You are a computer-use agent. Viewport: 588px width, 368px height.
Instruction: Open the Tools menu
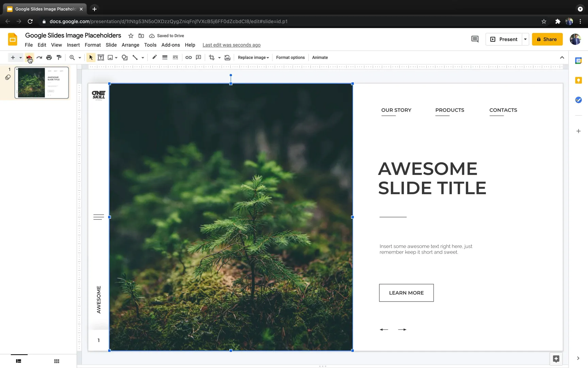click(150, 45)
